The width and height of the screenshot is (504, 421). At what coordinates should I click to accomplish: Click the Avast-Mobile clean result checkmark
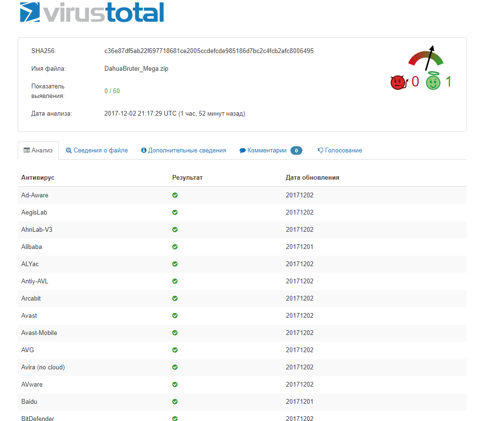pos(175,333)
